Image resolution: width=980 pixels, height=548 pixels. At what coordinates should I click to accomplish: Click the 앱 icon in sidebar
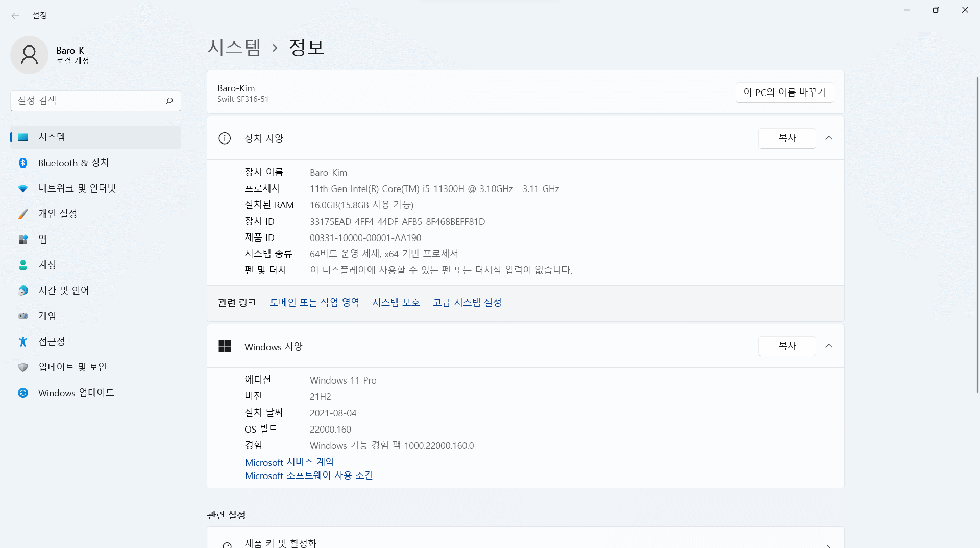(23, 240)
